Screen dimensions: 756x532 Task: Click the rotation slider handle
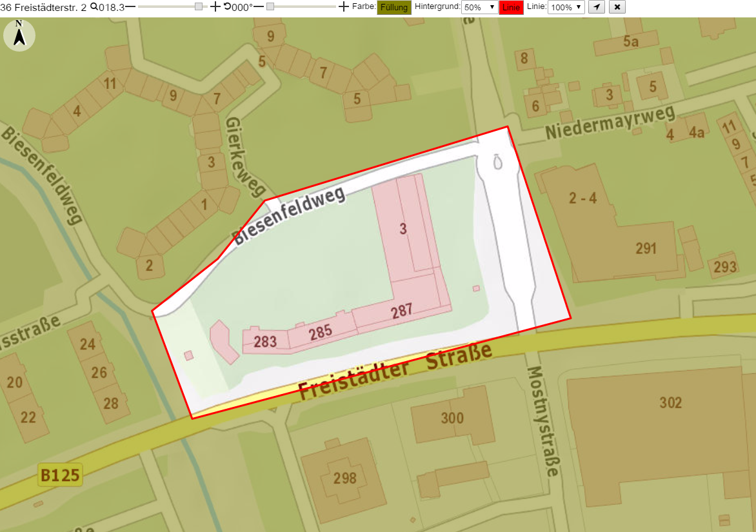coord(270,6)
